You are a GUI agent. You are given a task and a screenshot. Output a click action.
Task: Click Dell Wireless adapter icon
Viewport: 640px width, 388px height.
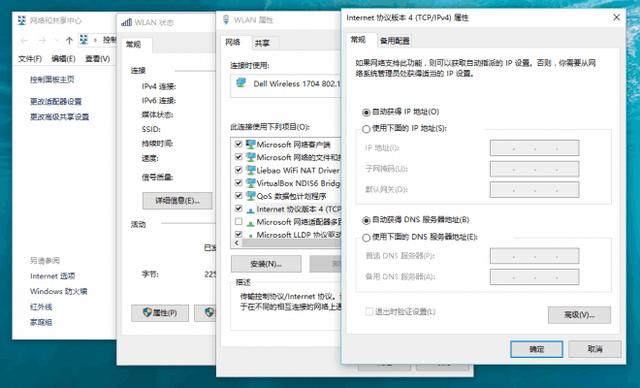point(241,83)
